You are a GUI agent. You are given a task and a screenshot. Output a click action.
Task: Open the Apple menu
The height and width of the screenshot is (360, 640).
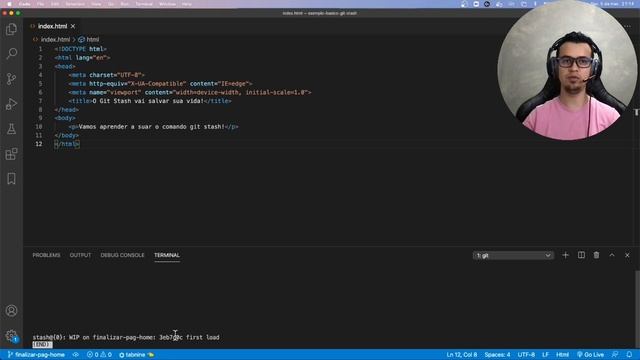[9, 4]
